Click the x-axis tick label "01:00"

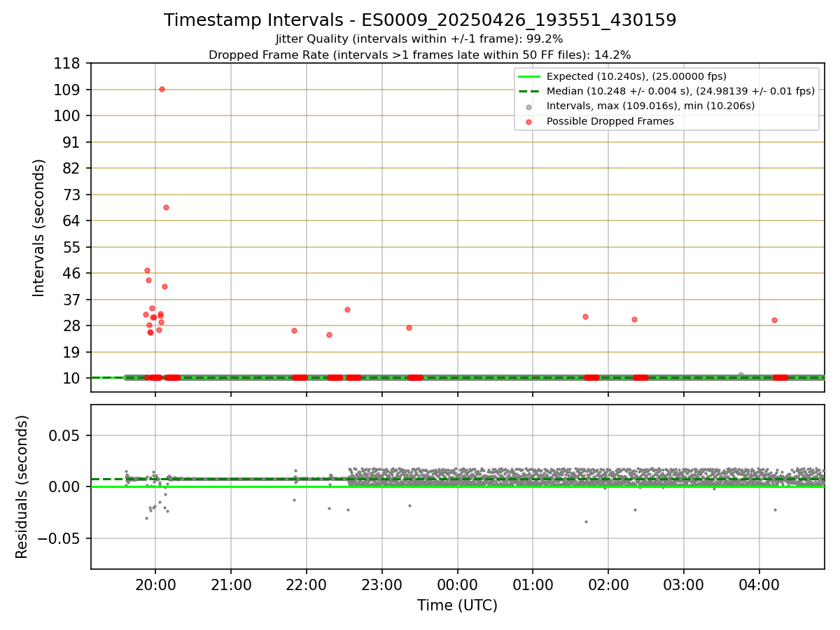[x=533, y=585]
